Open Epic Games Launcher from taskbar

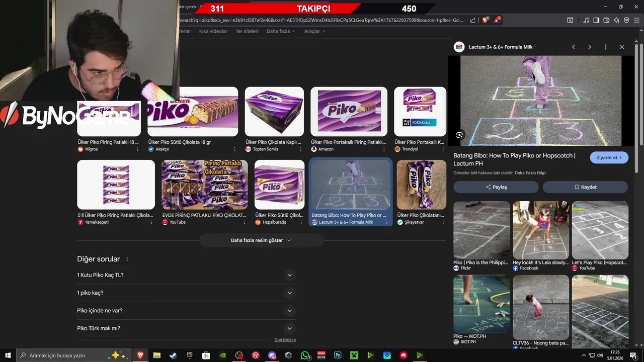[x=190, y=355]
